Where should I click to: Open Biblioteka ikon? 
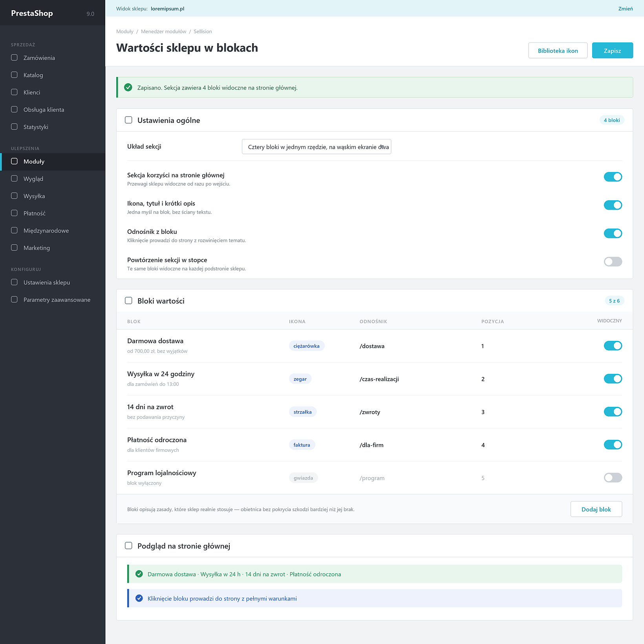coord(558,51)
